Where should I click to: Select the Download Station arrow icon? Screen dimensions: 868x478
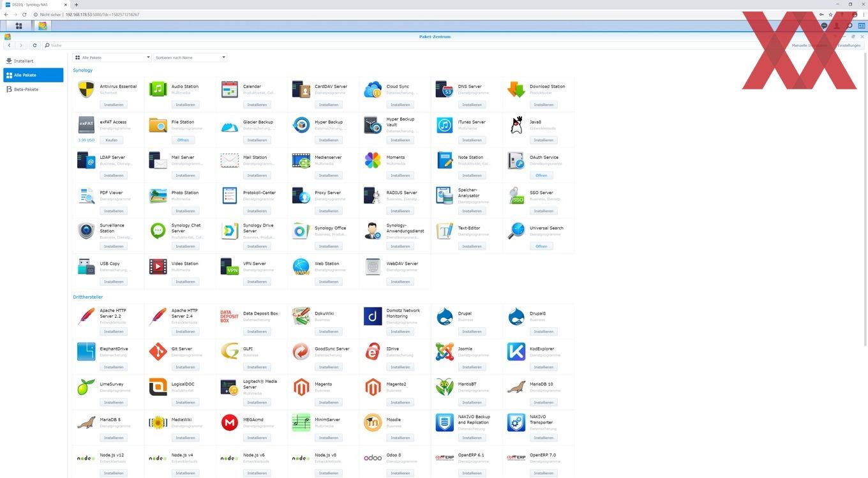[516, 89]
